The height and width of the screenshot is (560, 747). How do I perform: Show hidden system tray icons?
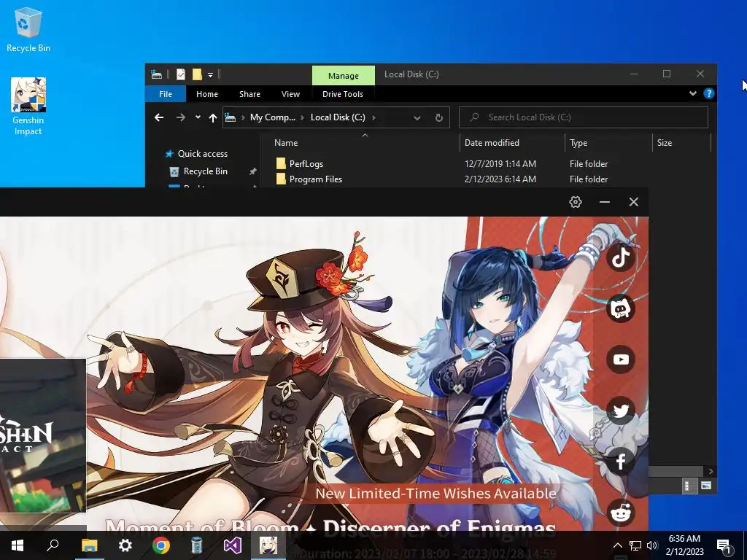(617, 545)
